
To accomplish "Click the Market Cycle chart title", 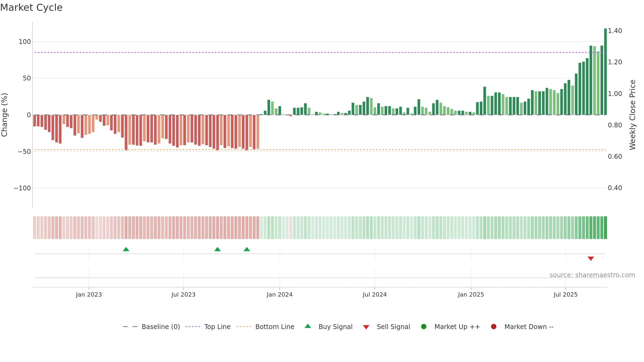I will (x=31, y=8).
